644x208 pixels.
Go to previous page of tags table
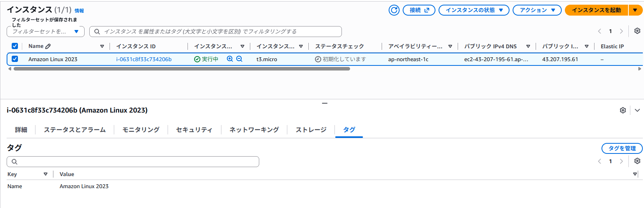click(600, 161)
